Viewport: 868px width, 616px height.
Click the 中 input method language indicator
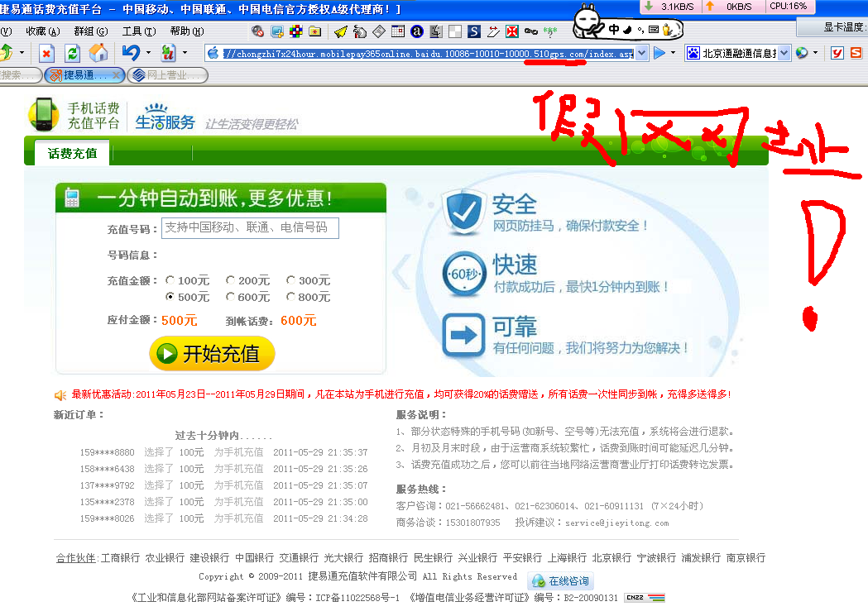point(614,30)
